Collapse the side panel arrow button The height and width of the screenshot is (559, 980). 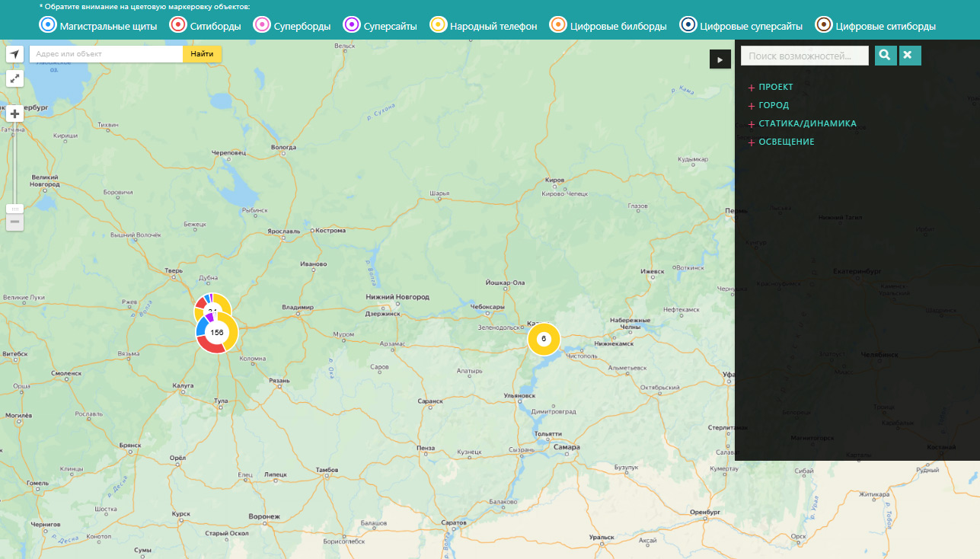720,59
